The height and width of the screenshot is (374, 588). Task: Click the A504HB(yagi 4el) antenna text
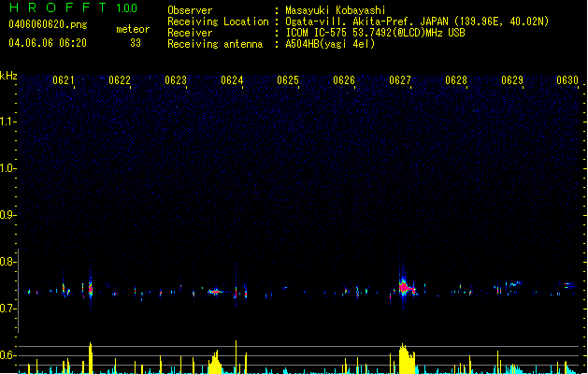330,44
